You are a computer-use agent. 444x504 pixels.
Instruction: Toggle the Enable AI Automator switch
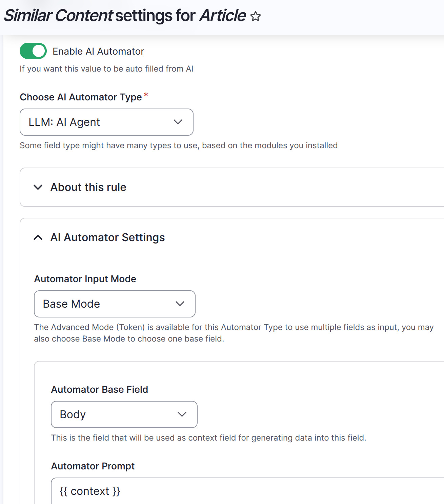tap(33, 51)
